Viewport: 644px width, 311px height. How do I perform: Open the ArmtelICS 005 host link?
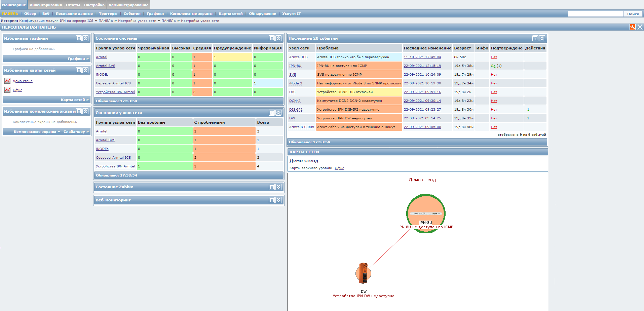[x=302, y=127]
